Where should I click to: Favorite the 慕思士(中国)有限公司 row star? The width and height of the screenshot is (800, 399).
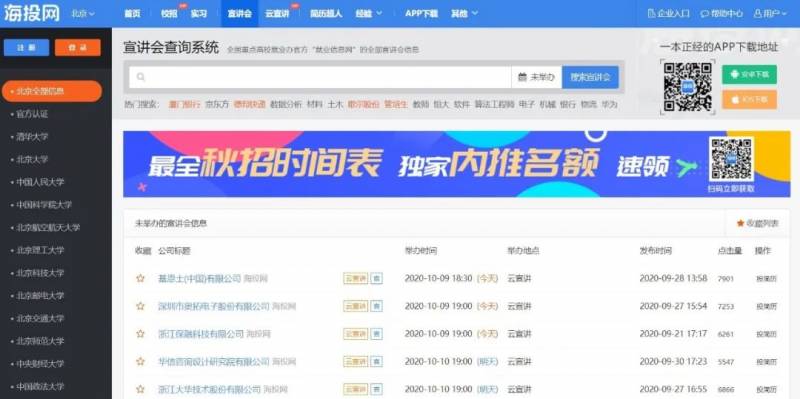(140, 279)
